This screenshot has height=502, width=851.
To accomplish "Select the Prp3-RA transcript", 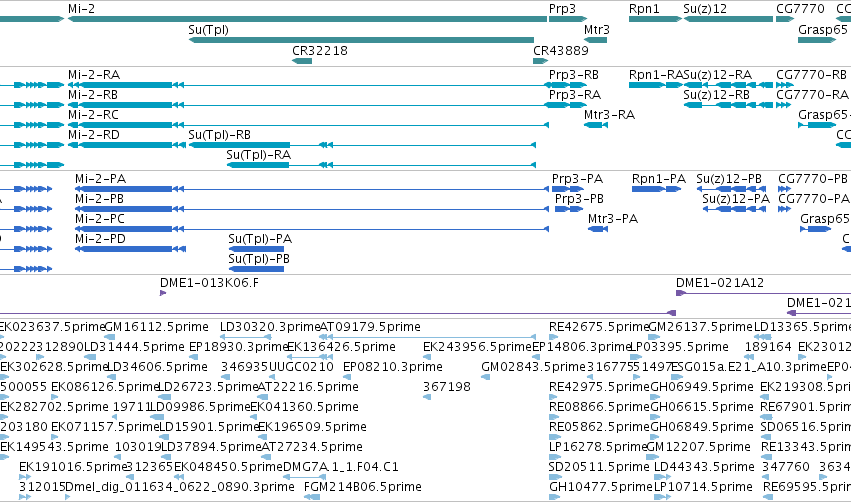I will click(x=568, y=105).
